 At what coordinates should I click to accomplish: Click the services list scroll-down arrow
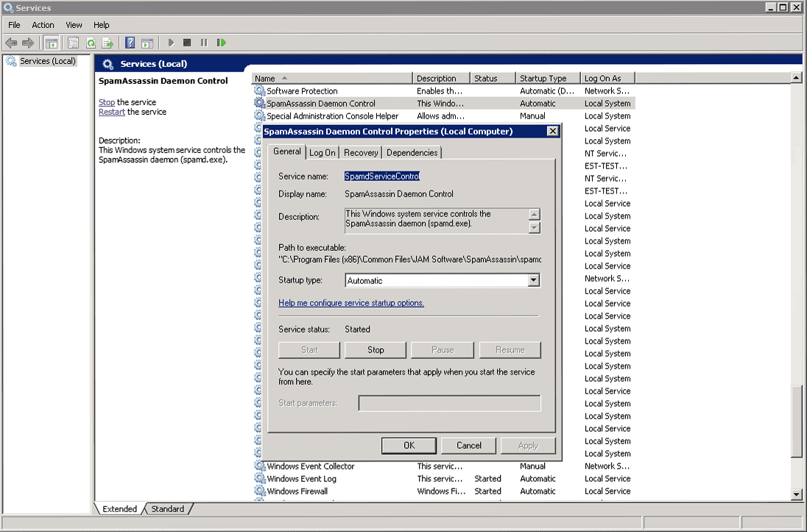coord(796,494)
